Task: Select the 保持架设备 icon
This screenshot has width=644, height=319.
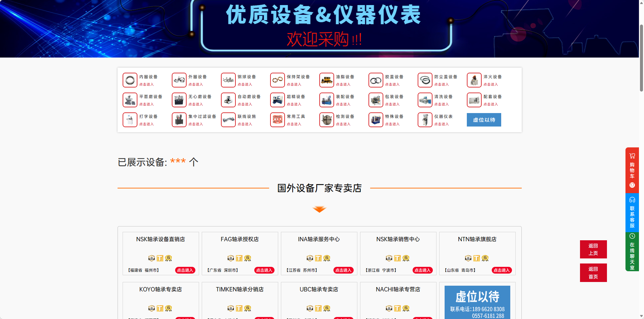Action: click(x=278, y=80)
